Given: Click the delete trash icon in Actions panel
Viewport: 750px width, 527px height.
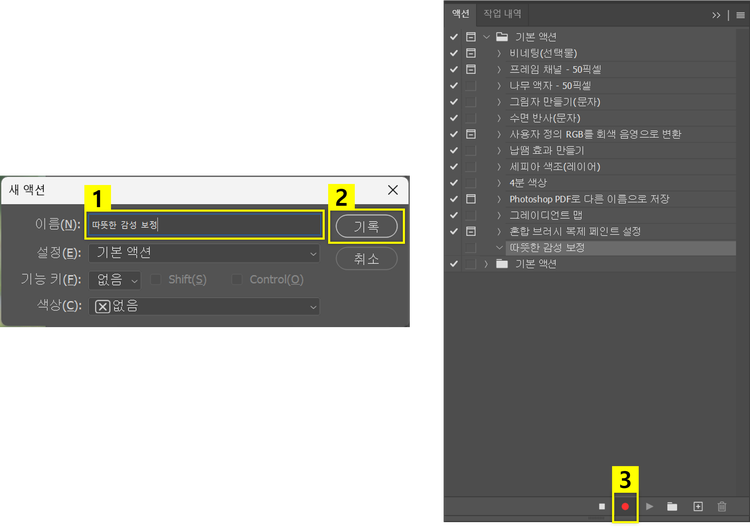Looking at the screenshot, I should click(722, 506).
